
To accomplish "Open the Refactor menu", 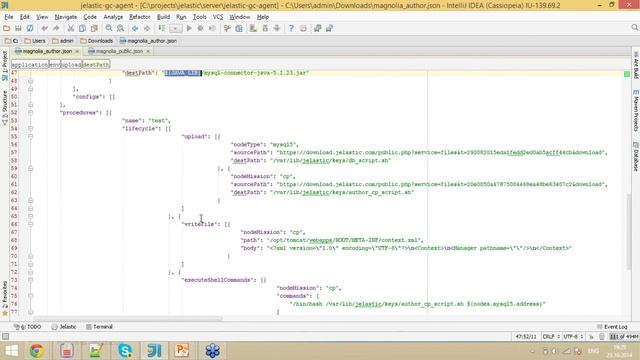I will click(x=140, y=17).
